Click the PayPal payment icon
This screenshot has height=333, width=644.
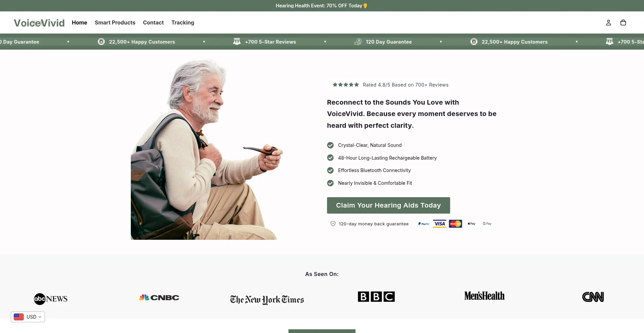(x=424, y=224)
